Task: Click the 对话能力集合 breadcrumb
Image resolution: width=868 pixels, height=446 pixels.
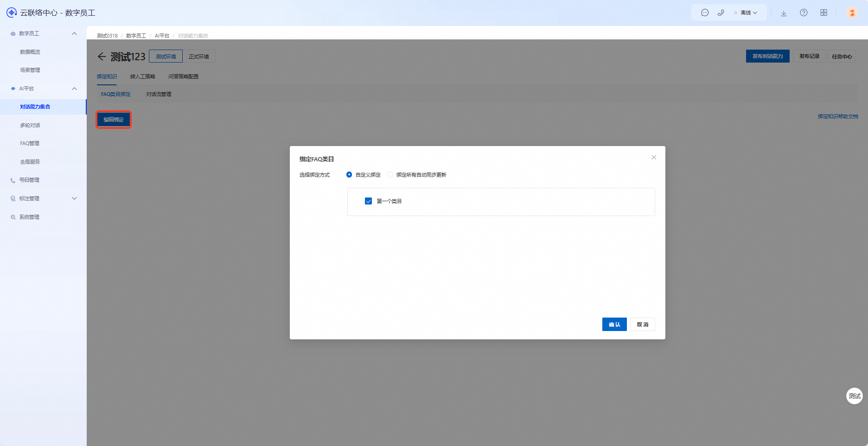Action: (x=193, y=36)
